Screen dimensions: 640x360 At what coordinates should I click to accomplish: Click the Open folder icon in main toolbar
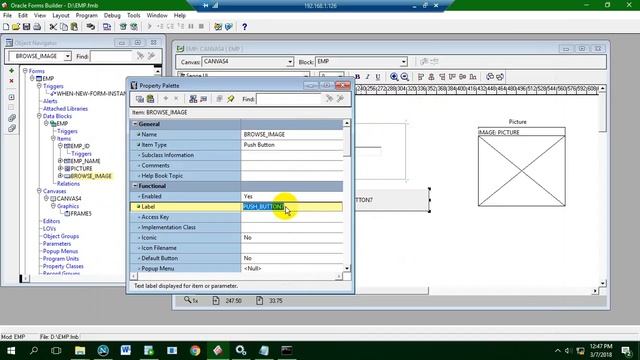[x=16, y=27]
